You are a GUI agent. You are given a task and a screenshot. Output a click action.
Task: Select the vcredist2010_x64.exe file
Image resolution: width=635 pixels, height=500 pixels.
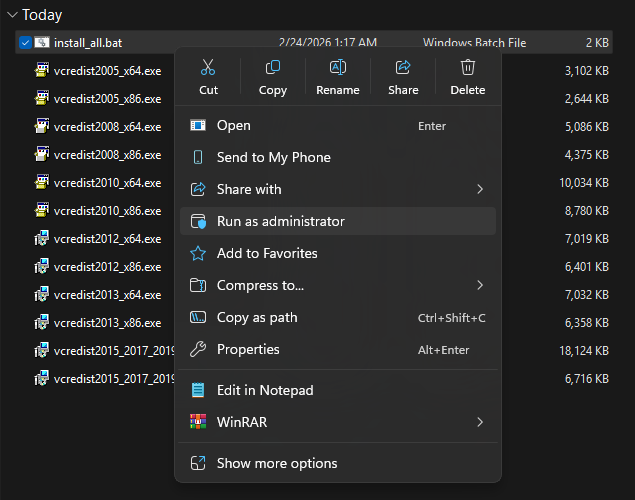[107, 183]
